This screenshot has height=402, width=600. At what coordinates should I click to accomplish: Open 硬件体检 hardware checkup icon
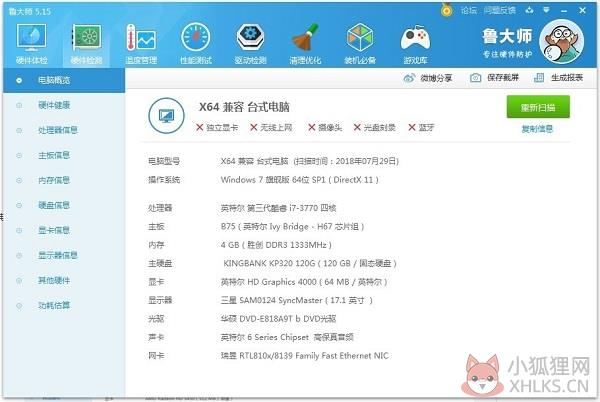point(32,43)
